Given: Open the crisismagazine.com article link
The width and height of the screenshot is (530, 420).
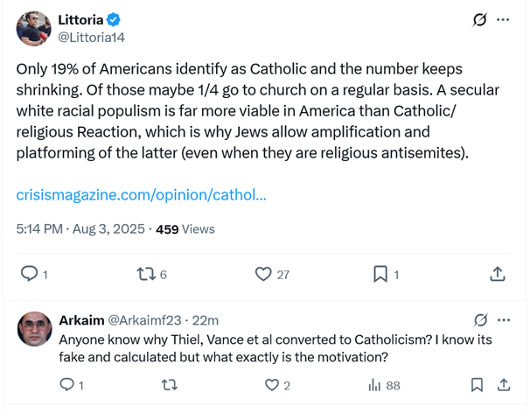Looking at the screenshot, I should [x=142, y=194].
